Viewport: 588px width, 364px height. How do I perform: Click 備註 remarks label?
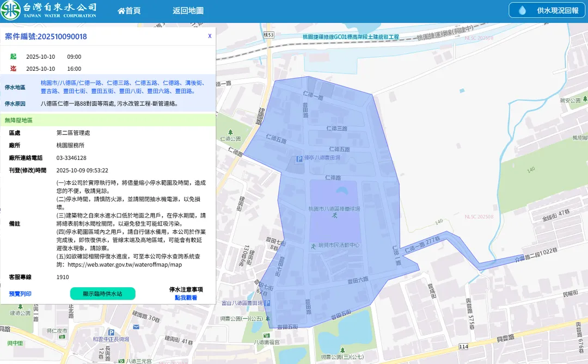coord(15,224)
